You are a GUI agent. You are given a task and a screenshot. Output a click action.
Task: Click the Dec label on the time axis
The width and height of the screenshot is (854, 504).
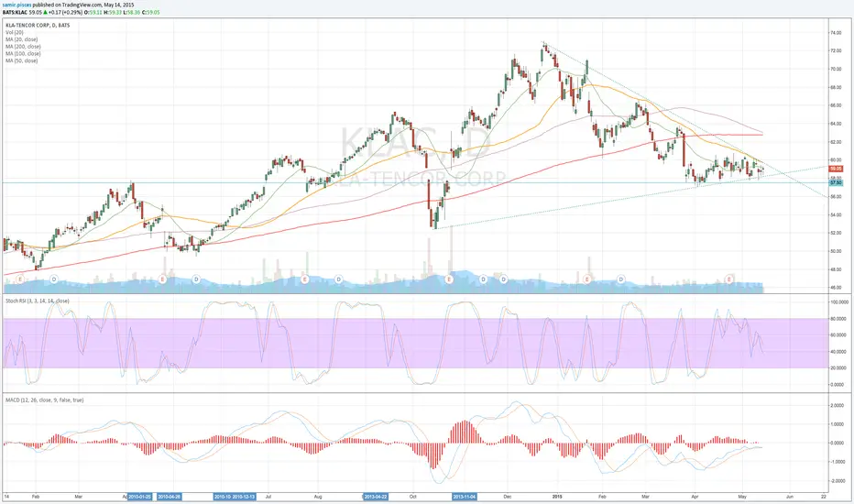point(508,497)
